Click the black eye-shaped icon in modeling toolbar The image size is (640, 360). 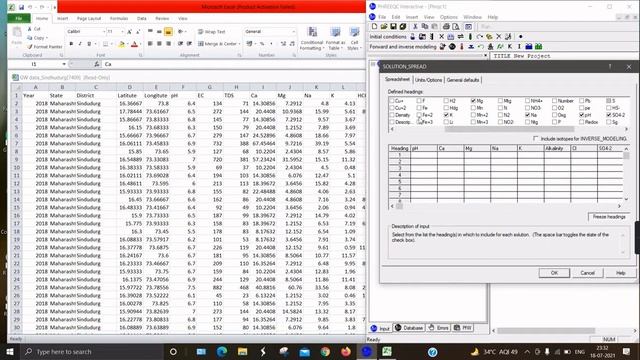tap(452, 47)
